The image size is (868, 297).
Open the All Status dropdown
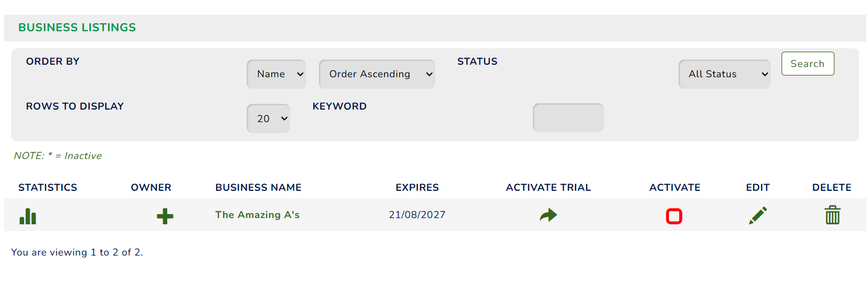(x=725, y=74)
